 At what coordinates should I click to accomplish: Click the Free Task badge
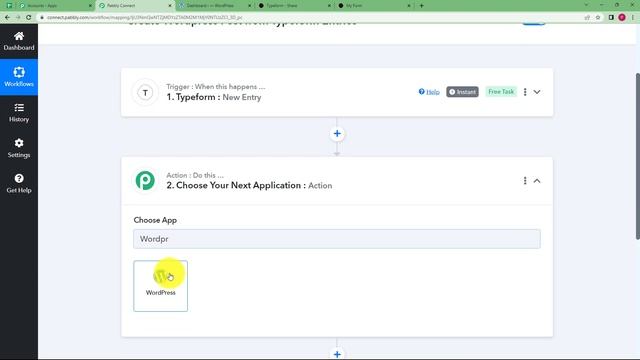(x=501, y=91)
